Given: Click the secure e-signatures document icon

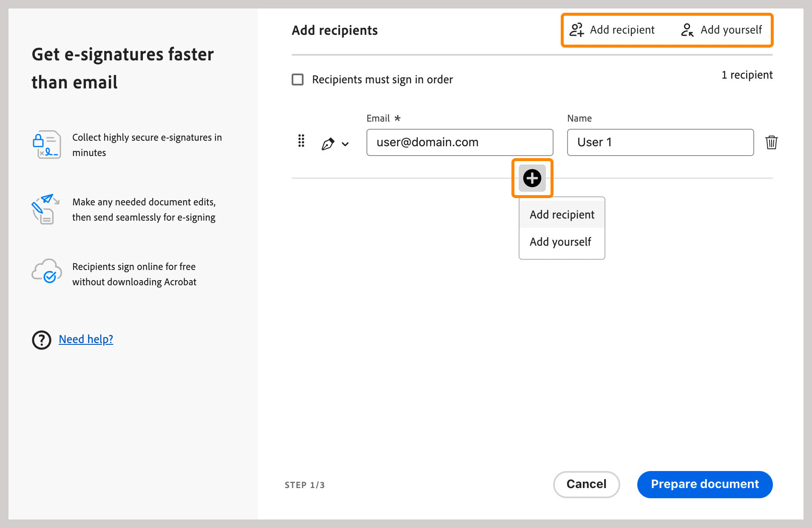Looking at the screenshot, I should tap(47, 145).
